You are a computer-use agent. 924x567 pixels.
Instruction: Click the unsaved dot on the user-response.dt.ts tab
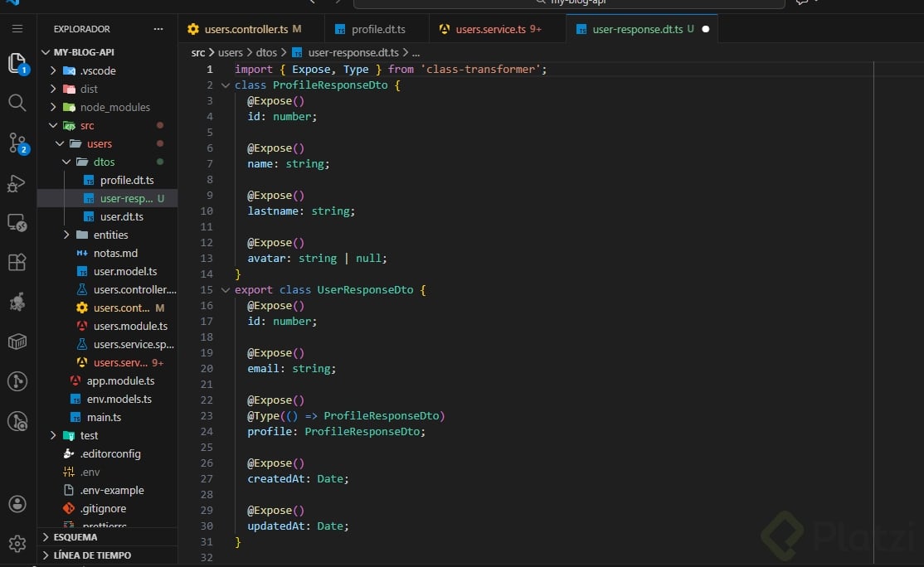point(705,29)
